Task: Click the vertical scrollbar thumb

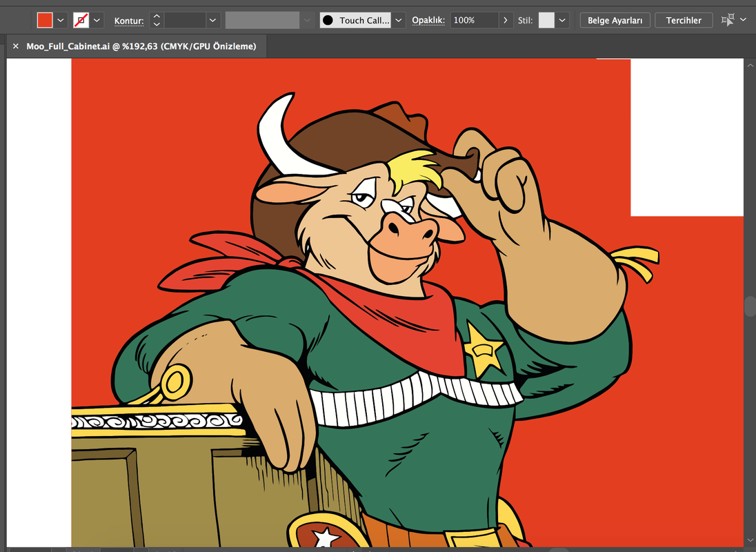Action: click(x=750, y=306)
